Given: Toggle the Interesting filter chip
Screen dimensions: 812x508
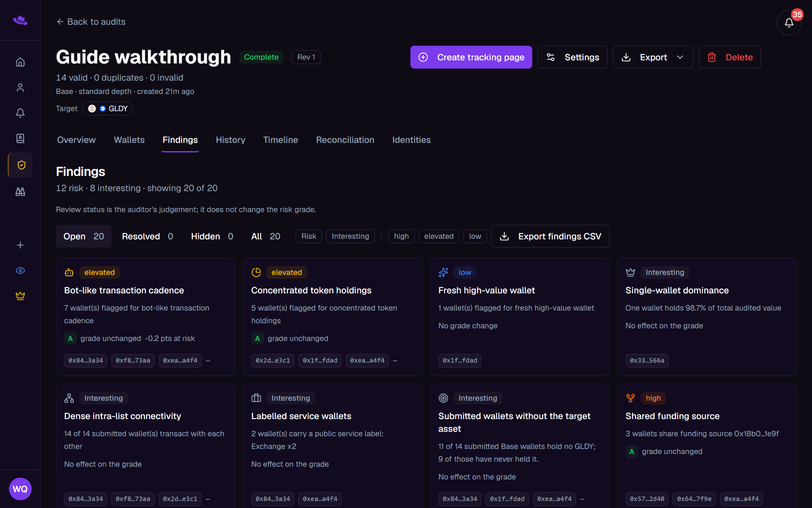Looking at the screenshot, I should (350, 236).
